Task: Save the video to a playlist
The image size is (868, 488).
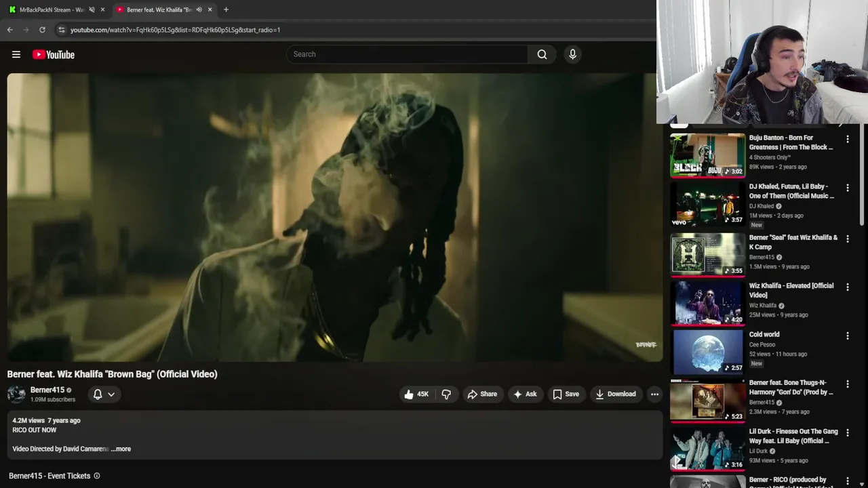Action: pos(566,394)
